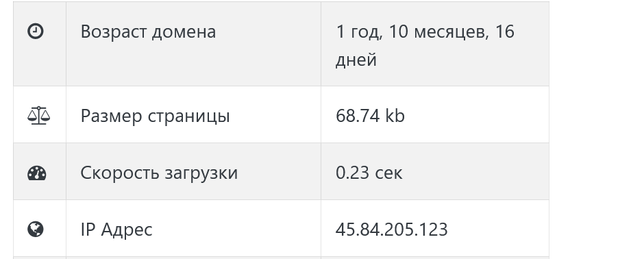Click the kb unit after the page size
The image size is (644, 259).
pyautogui.click(x=395, y=115)
